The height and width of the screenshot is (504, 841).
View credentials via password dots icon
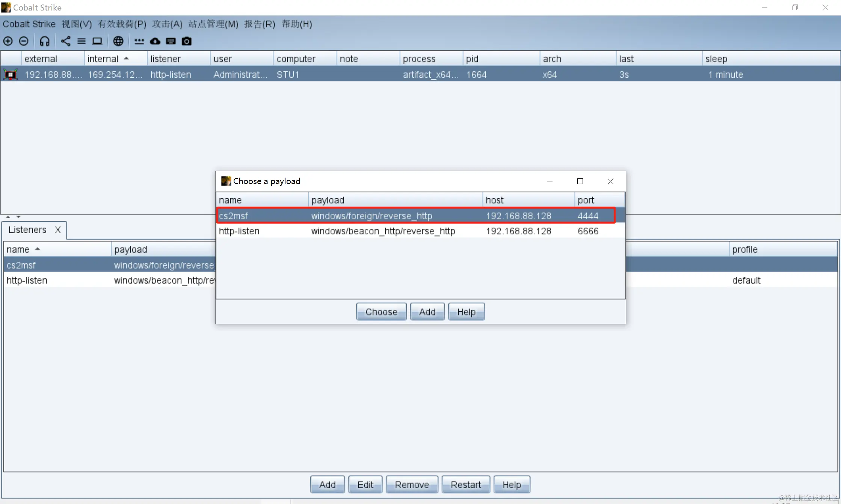click(x=139, y=41)
